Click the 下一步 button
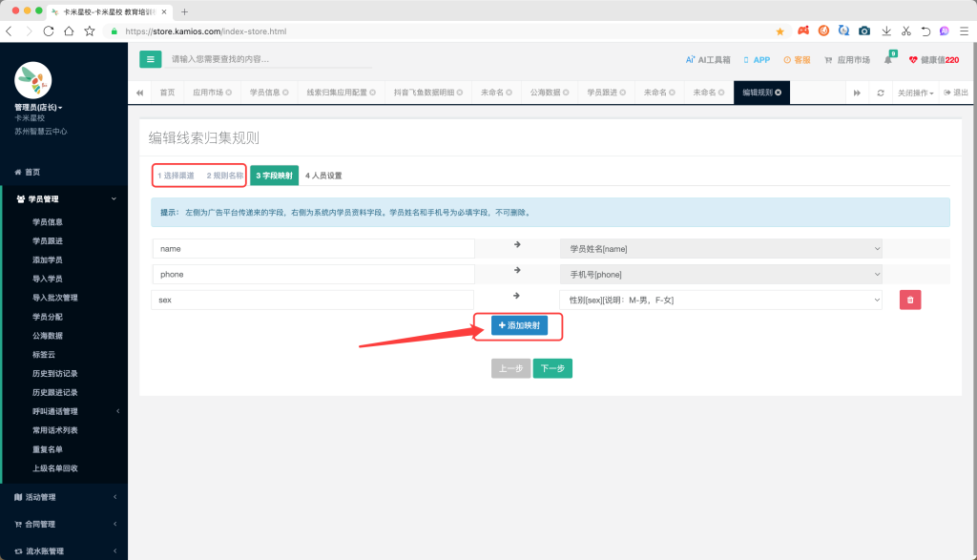The width and height of the screenshot is (977, 560). pyautogui.click(x=552, y=368)
